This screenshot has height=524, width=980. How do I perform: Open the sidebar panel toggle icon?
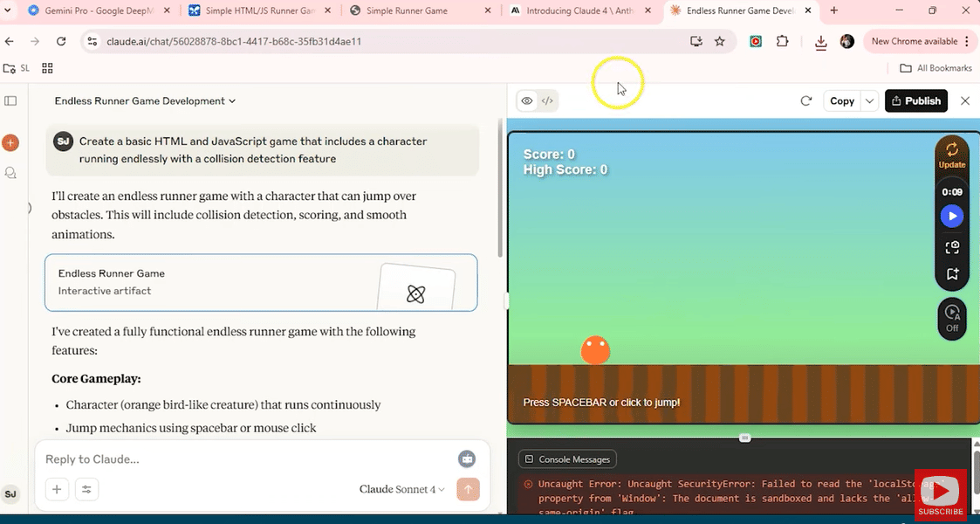[x=10, y=100]
